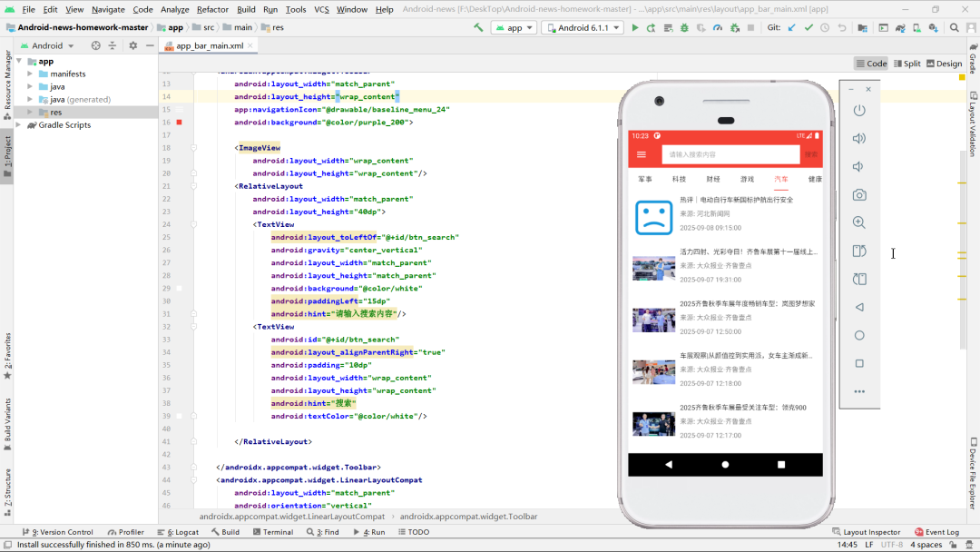Take emulator screenshot with camera icon

pyautogui.click(x=859, y=195)
